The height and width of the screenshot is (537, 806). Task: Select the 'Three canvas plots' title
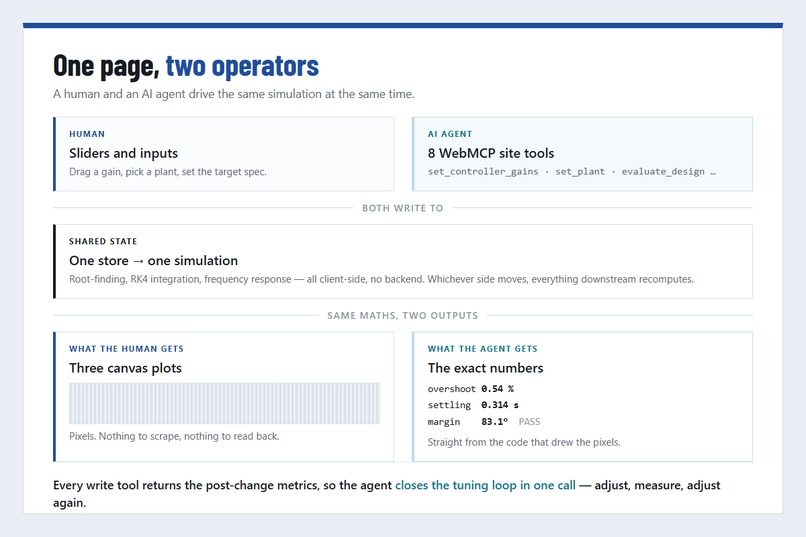(125, 368)
